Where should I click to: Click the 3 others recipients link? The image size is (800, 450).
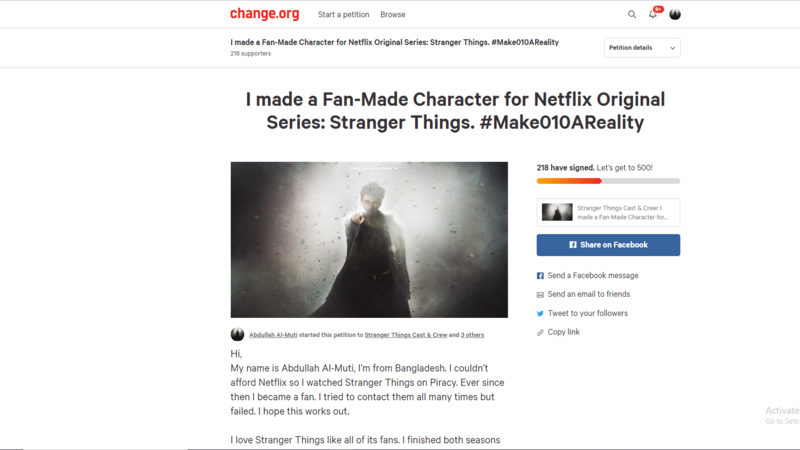click(x=472, y=335)
